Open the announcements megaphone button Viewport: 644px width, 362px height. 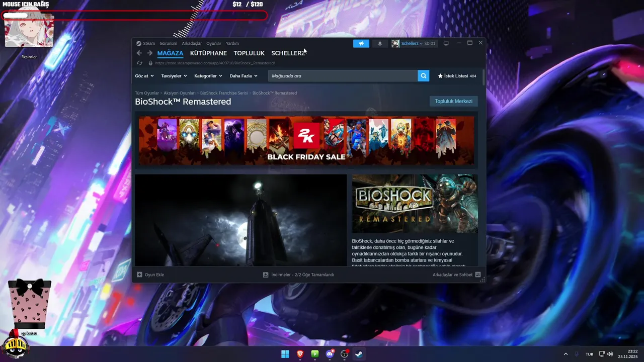tap(361, 43)
